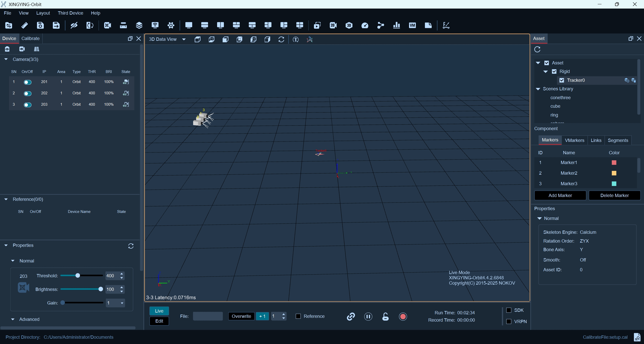The image size is (644, 344).
Task: Uncheck the Tracker0 checkbox
Action: tap(562, 80)
